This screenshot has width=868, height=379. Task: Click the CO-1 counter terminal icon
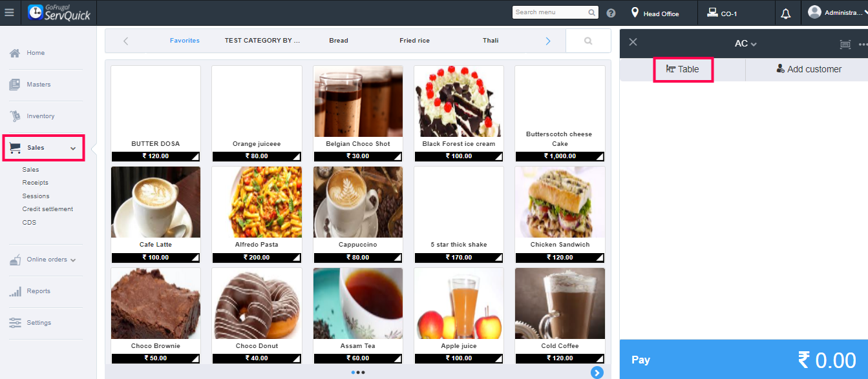coord(712,12)
